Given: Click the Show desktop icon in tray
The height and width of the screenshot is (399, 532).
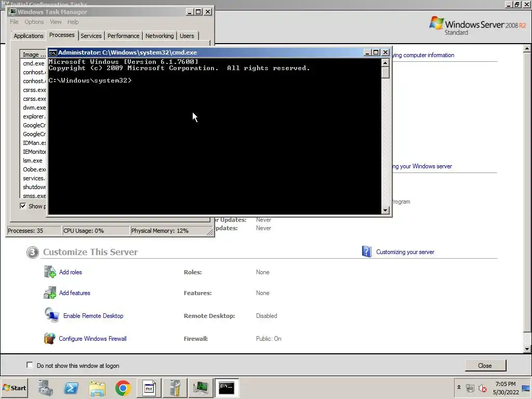Looking at the screenshot, I should coord(526,388).
